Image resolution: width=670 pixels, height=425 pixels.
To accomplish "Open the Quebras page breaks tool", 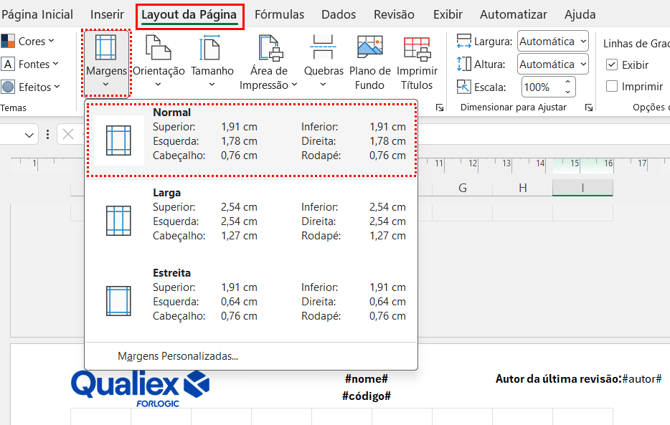I will pyautogui.click(x=322, y=49).
